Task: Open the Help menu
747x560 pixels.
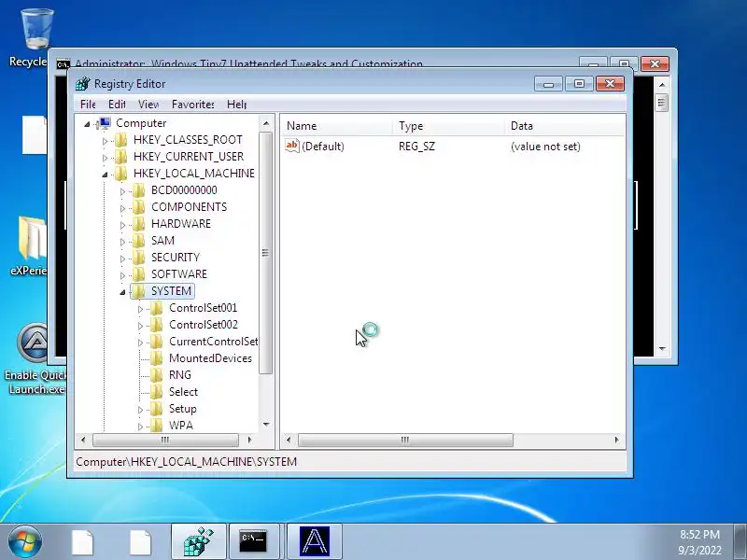Action: tap(236, 104)
